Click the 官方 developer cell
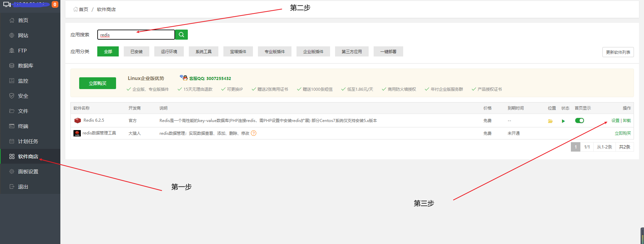 point(132,121)
